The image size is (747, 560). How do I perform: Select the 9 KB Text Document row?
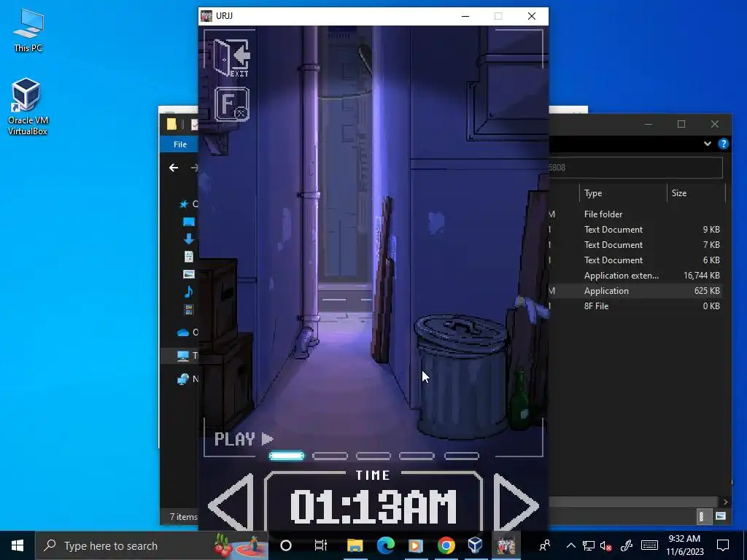pyautogui.click(x=636, y=230)
